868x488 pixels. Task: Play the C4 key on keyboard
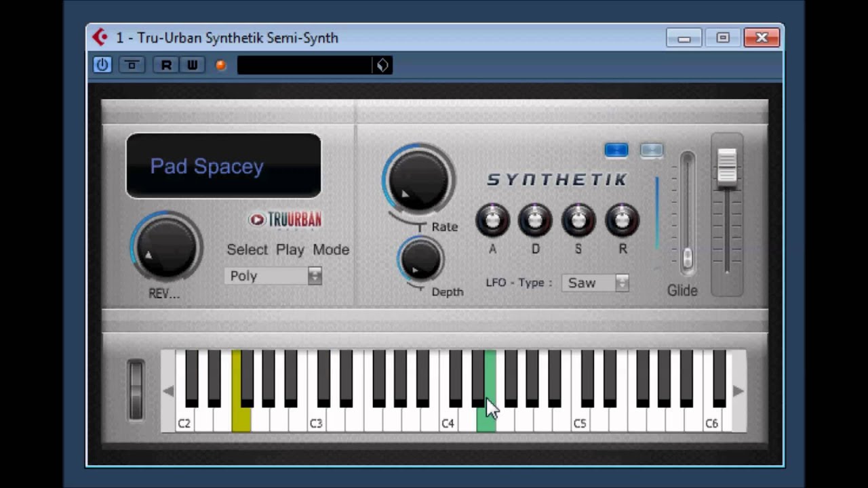pyautogui.click(x=448, y=420)
